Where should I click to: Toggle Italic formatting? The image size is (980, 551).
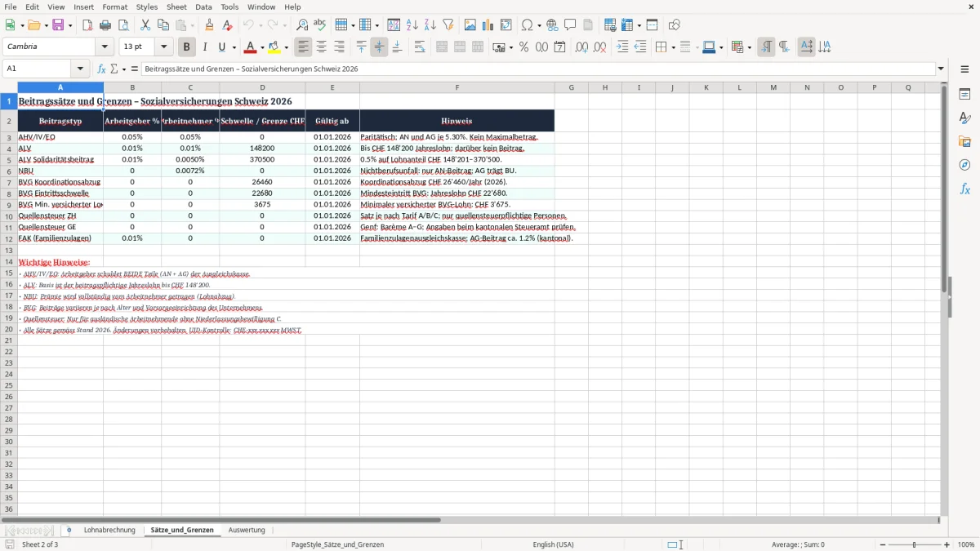[x=204, y=47]
